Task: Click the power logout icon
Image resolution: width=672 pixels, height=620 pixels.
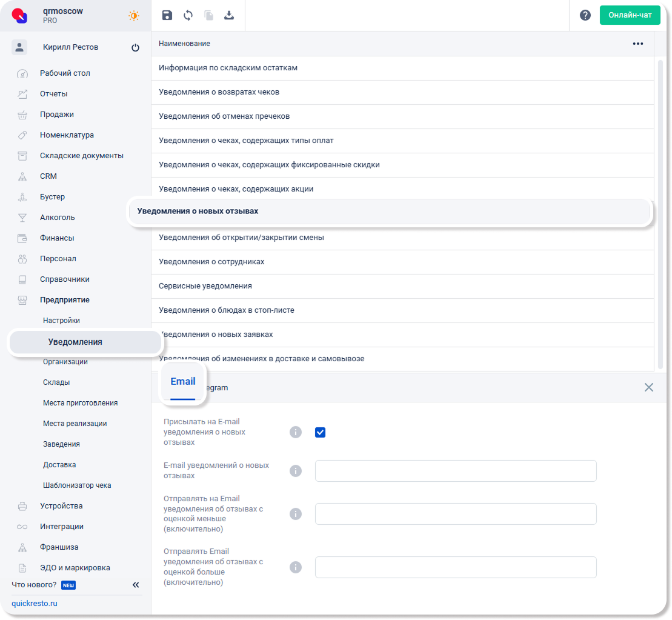Action: tap(135, 48)
